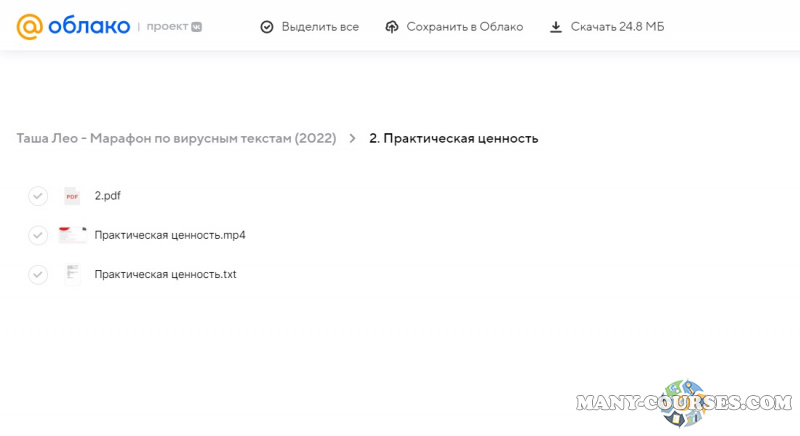Click the breadcrumb chevron arrow
The height and width of the screenshot is (436, 800).
click(352, 138)
